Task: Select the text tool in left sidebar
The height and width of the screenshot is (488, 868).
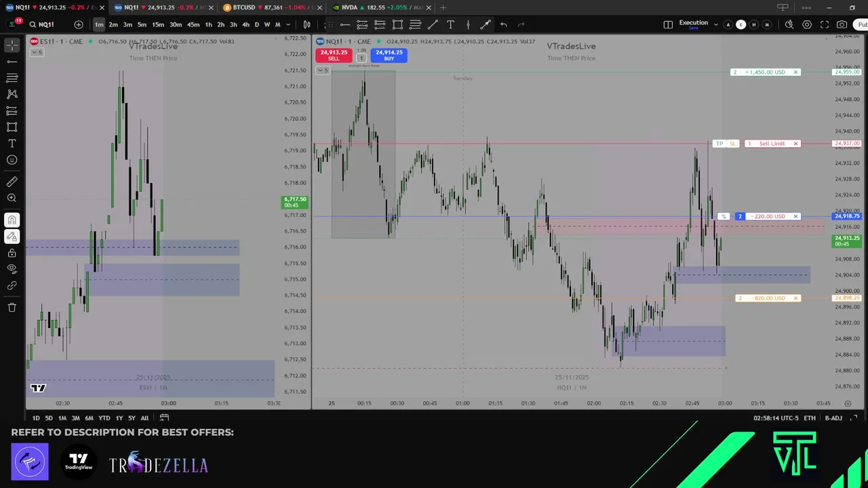Action: coord(12,144)
